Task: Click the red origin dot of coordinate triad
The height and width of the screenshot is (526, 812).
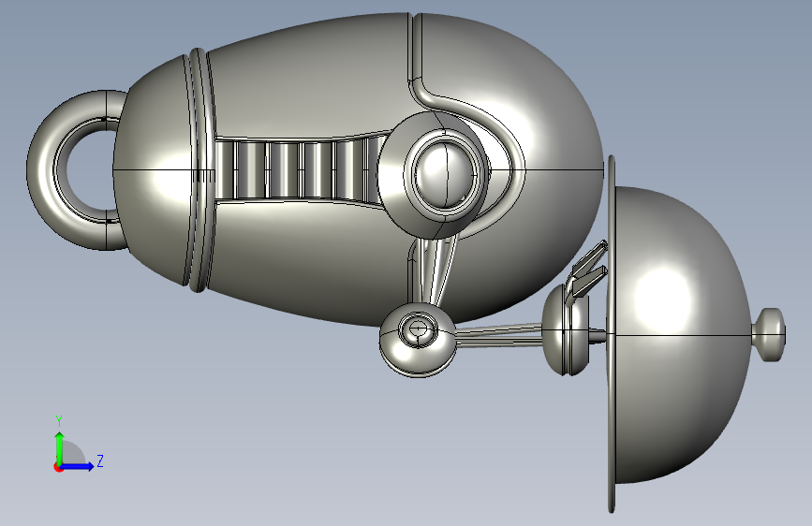Action: [x=57, y=467]
